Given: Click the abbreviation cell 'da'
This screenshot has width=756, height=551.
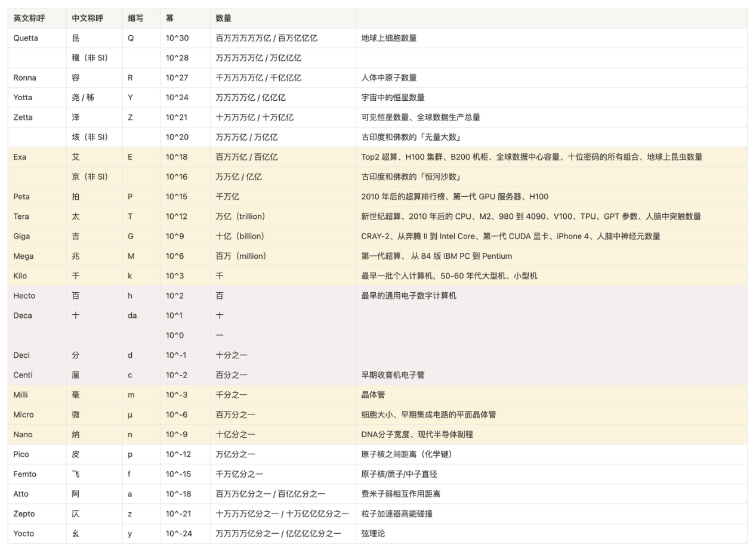Looking at the screenshot, I should pos(141,315).
